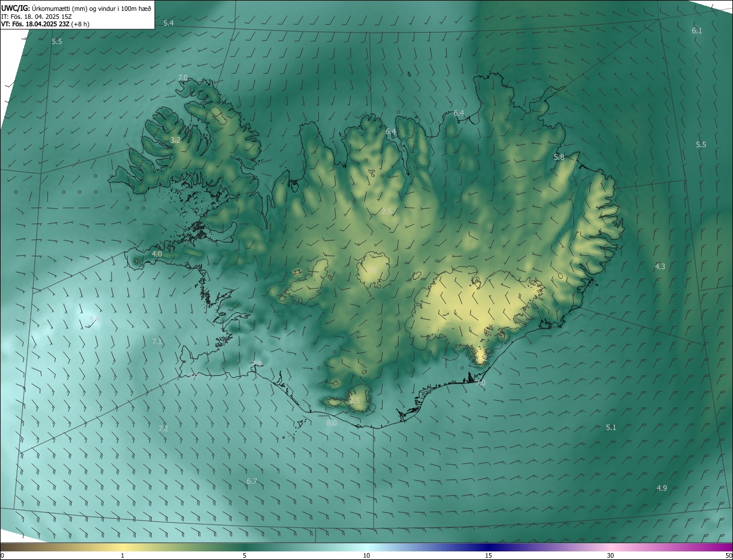Click the title 'Úrkomumætti (mm) og vindur i 100m hæð'

(91, 8)
